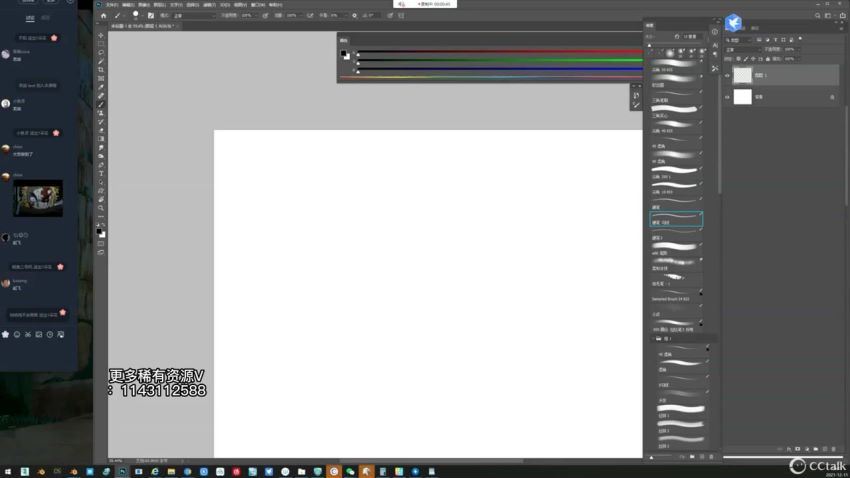Toggle Quick Mask mode

coord(101,244)
